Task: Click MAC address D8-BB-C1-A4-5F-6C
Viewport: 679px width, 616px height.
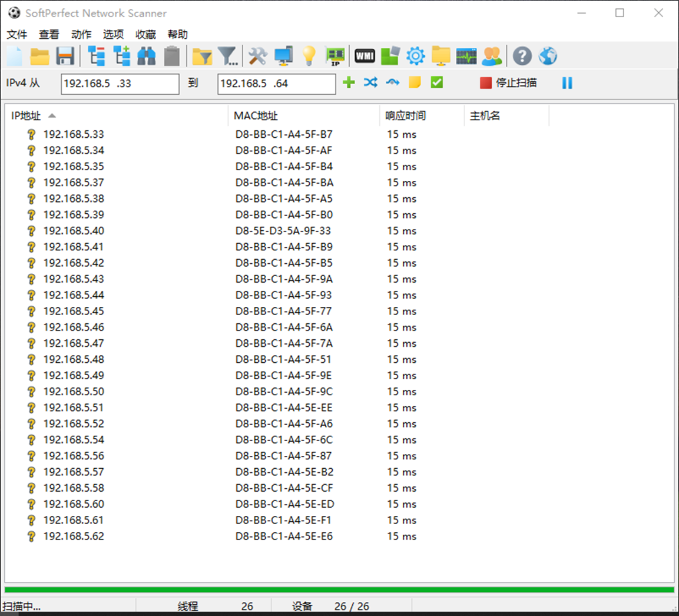Action: point(284,440)
